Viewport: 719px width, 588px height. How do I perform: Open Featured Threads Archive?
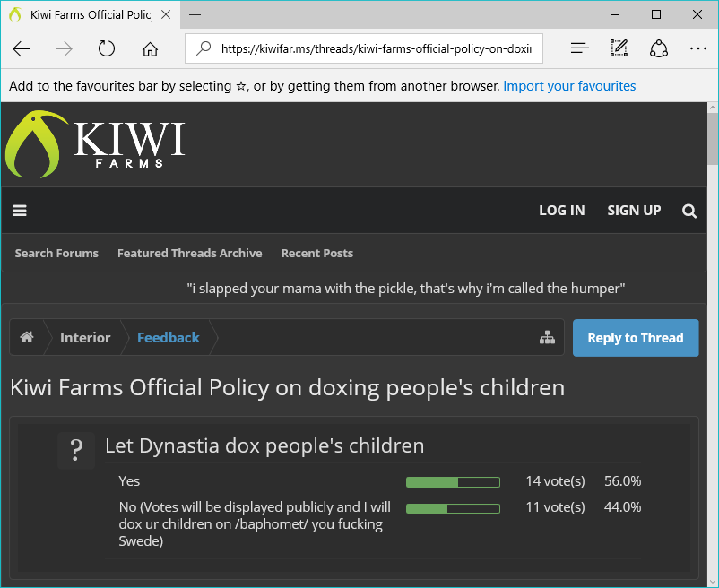point(190,253)
